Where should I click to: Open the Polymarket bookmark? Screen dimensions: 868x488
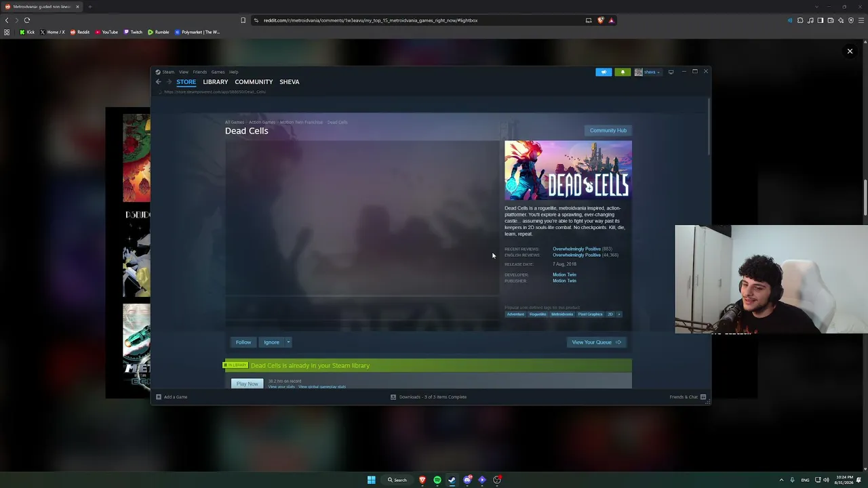tap(197, 32)
